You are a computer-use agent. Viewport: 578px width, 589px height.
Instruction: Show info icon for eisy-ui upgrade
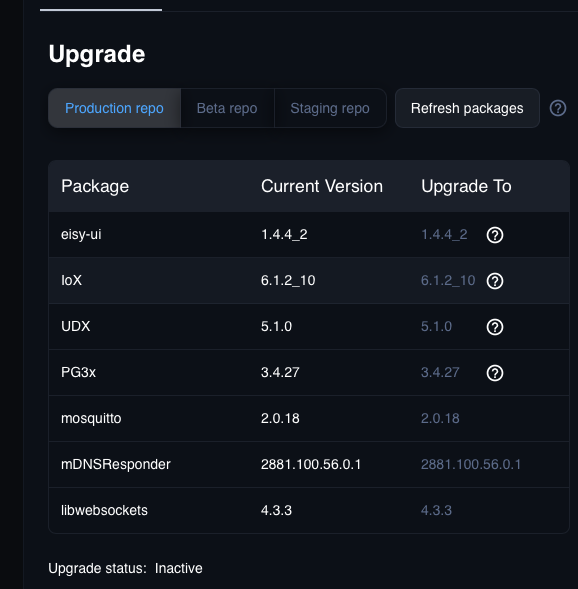pyautogui.click(x=495, y=235)
